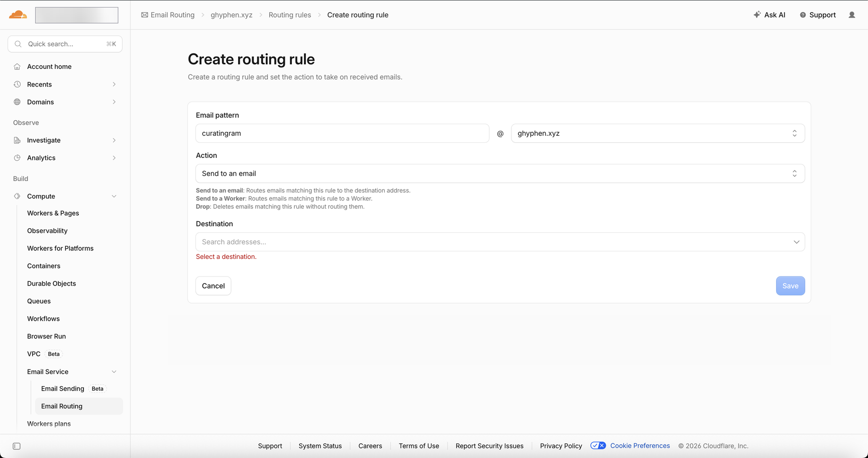
Task: Go to Email Routing breadcrumb
Action: tap(168, 15)
